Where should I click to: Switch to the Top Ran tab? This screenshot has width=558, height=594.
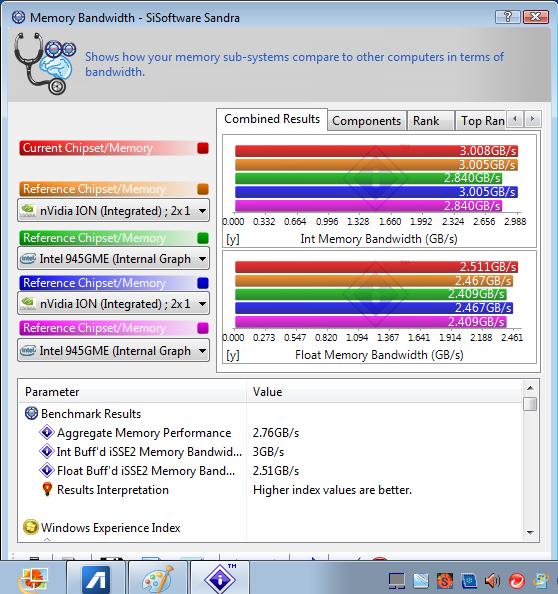point(481,121)
